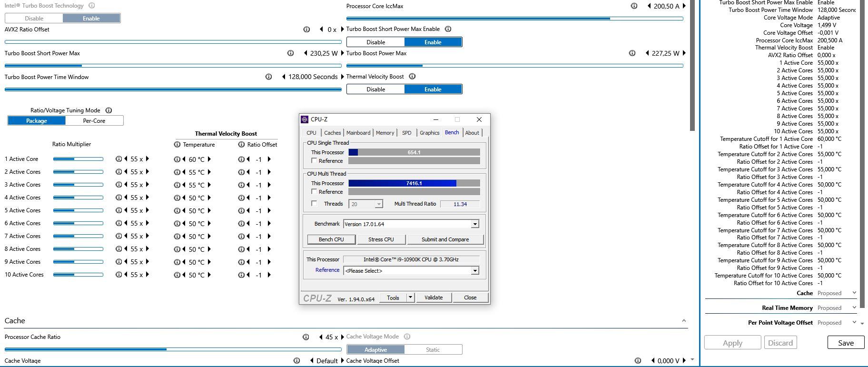
Task: Increase 1 Active Core ratio multiplier
Action: 148,159
